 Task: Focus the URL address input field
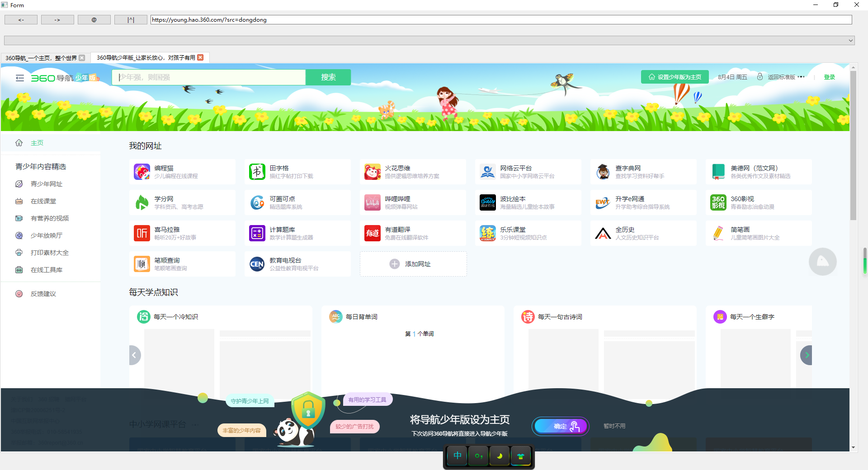tap(501, 20)
